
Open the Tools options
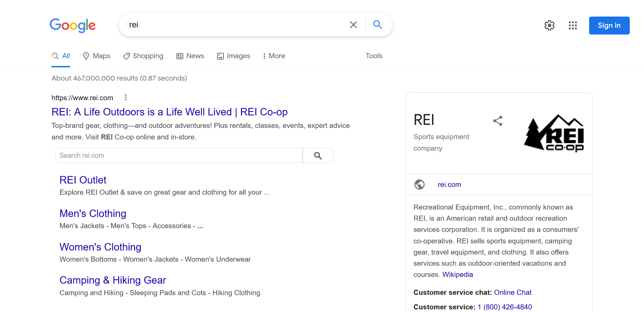(374, 56)
